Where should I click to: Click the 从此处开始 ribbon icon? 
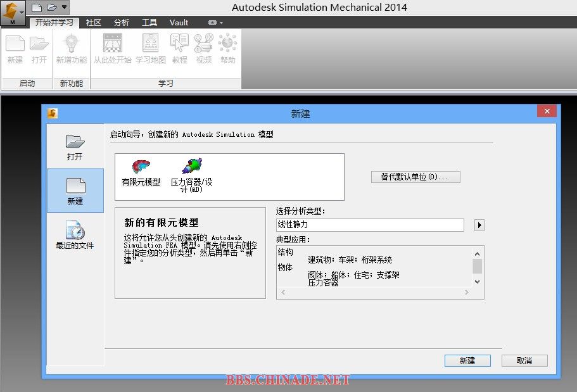click(x=112, y=49)
